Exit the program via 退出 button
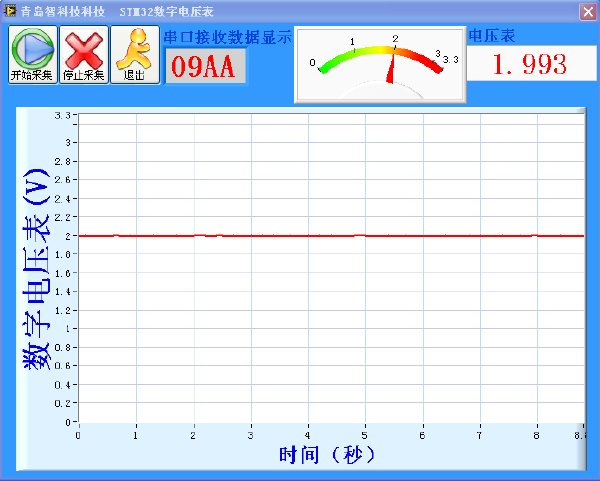The height and width of the screenshot is (481, 600). tap(135, 54)
